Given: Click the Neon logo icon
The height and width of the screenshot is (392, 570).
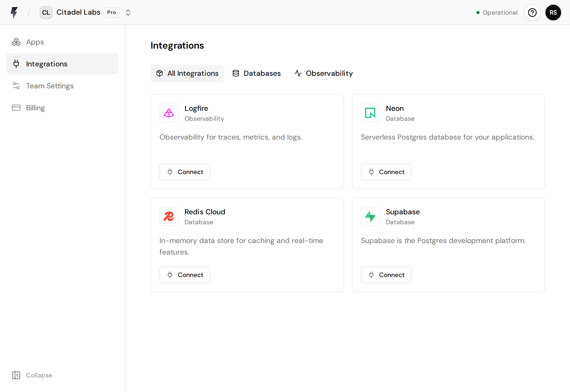Looking at the screenshot, I should 370,113.
